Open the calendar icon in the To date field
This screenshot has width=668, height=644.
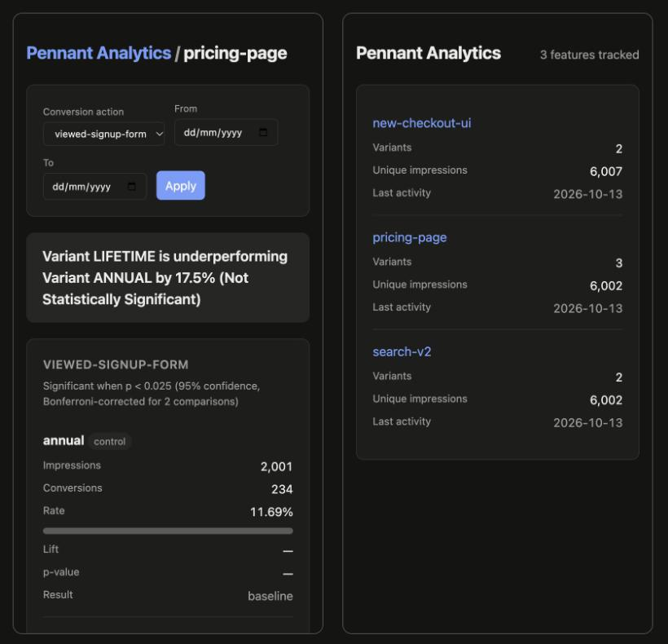click(x=132, y=187)
